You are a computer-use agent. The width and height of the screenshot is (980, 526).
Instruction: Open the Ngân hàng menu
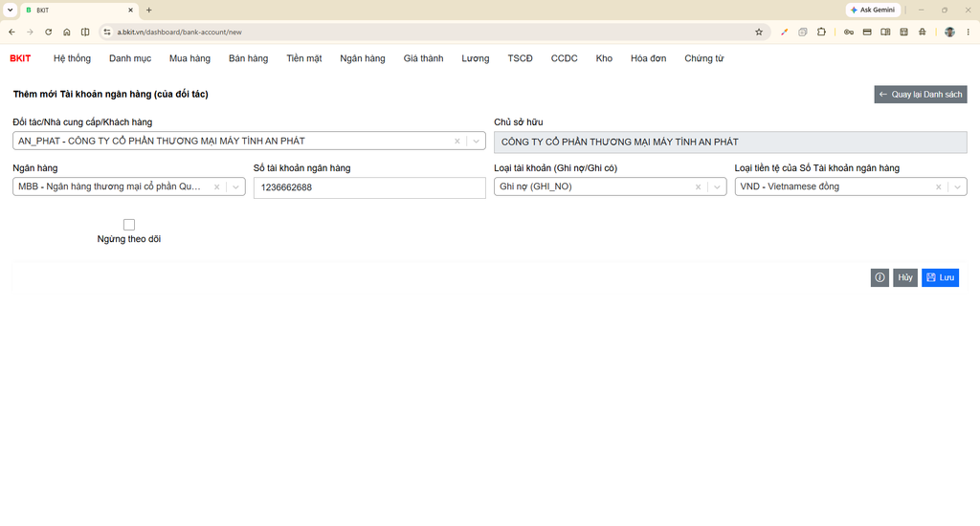(x=363, y=58)
